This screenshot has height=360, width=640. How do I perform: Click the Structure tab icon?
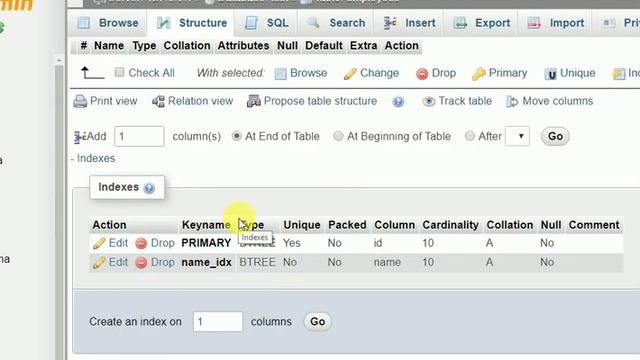(164, 23)
